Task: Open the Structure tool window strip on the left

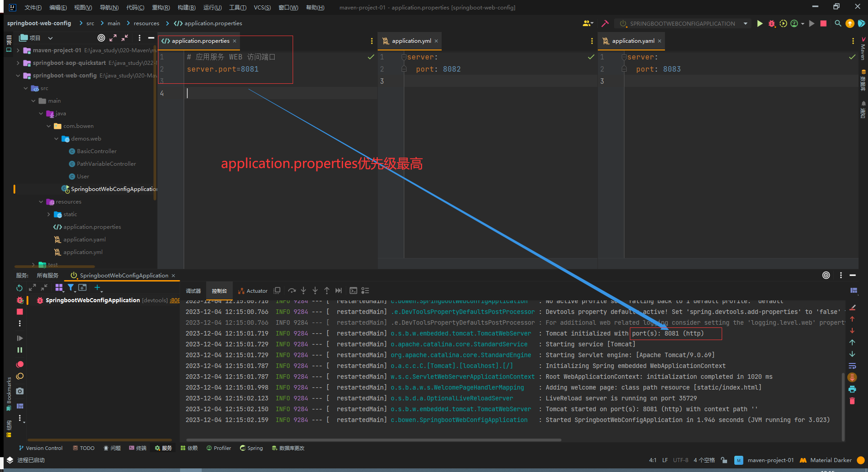Action: (x=9, y=428)
